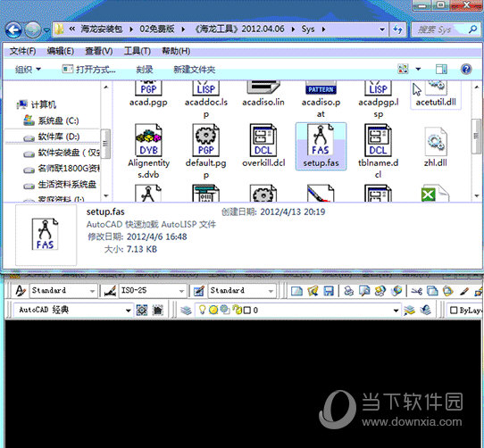Click AutoCAD Plot printer icon
This screenshot has height=448, width=484.
[349, 291]
